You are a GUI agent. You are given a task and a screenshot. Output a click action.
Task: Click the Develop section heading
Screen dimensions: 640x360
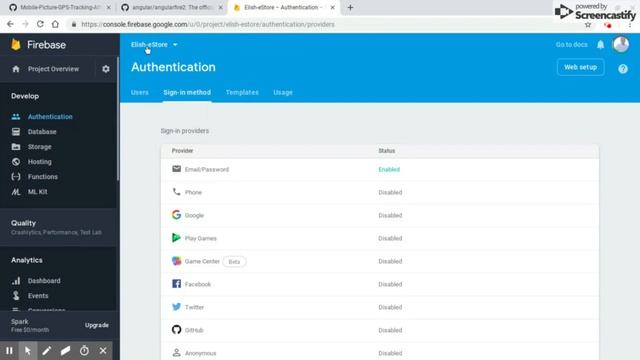pyautogui.click(x=25, y=96)
